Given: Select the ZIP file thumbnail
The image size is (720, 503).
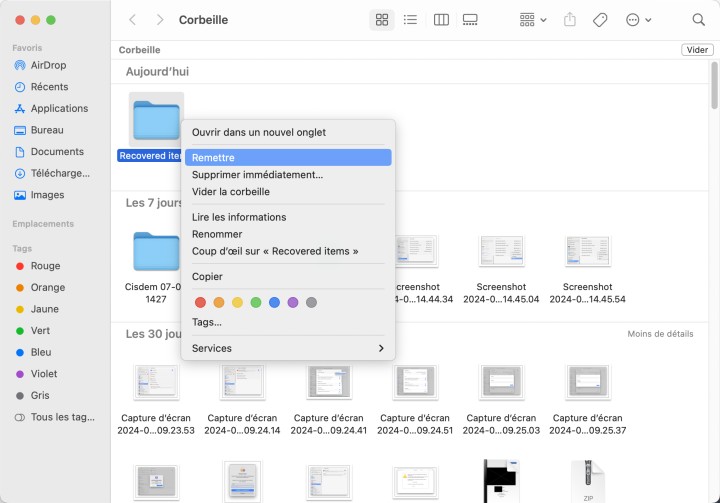Looking at the screenshot, I should tap(587, 481).
